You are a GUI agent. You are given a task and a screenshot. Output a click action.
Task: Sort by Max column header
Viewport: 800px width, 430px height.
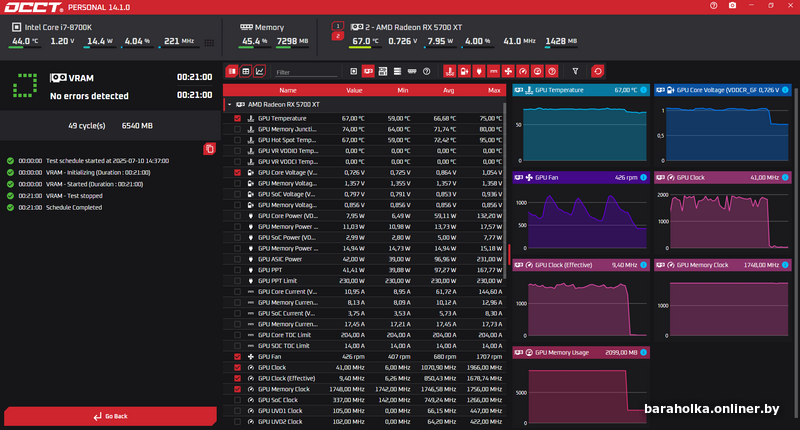(494, 90)
